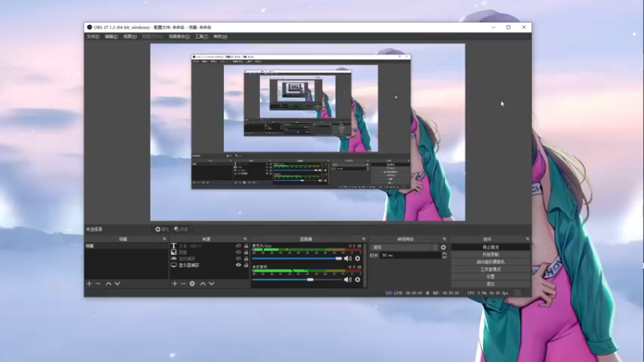
Task: Adjust the Mic/Aux volume slider
Action: [297, 258]
